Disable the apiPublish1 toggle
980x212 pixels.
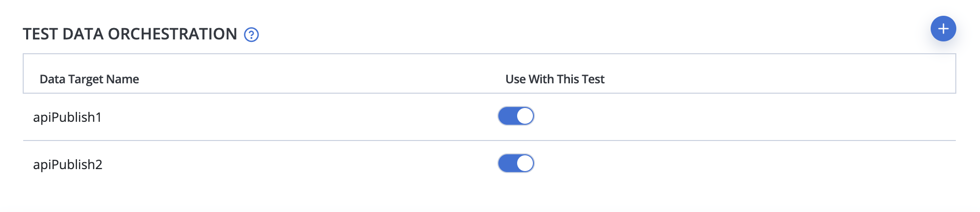(516, 116)
